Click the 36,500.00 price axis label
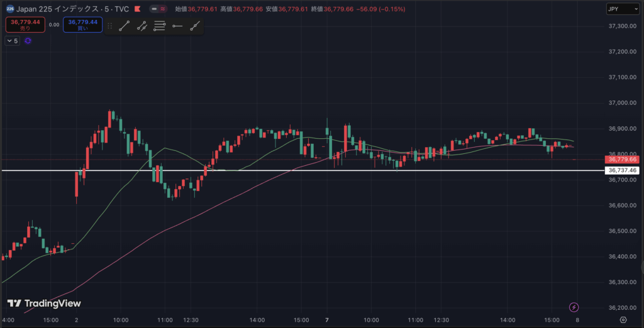Screen dimensions: 644x328 621,231
